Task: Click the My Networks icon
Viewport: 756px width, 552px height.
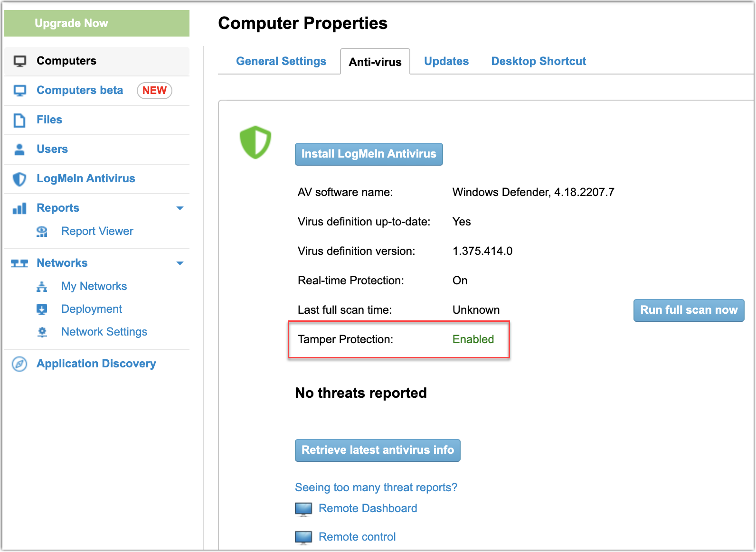Action: pos(42,287)
